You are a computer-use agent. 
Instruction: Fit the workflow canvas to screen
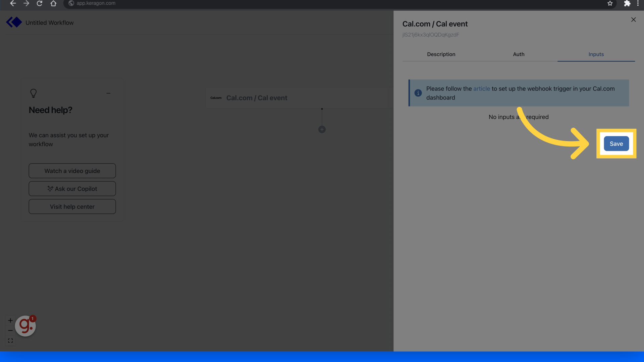coord(10,341)
